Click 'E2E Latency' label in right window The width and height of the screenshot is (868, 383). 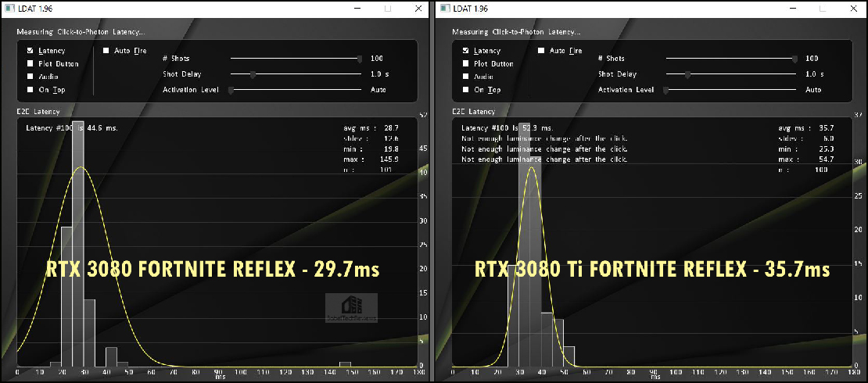tap(473, 111)
